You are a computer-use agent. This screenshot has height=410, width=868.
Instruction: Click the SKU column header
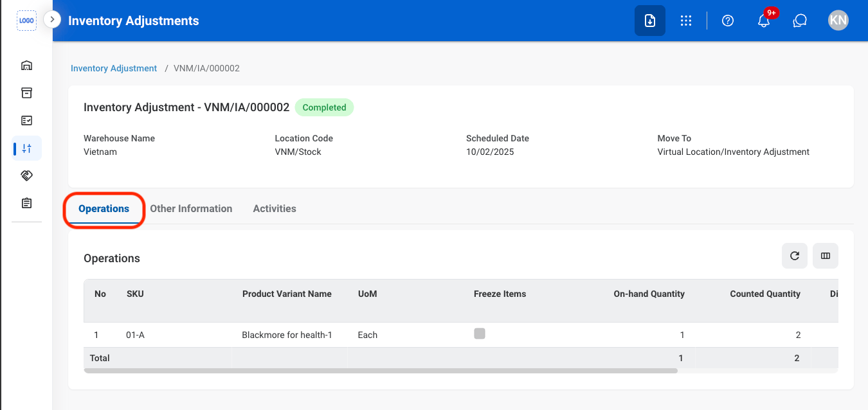click(x=135, y=294)
